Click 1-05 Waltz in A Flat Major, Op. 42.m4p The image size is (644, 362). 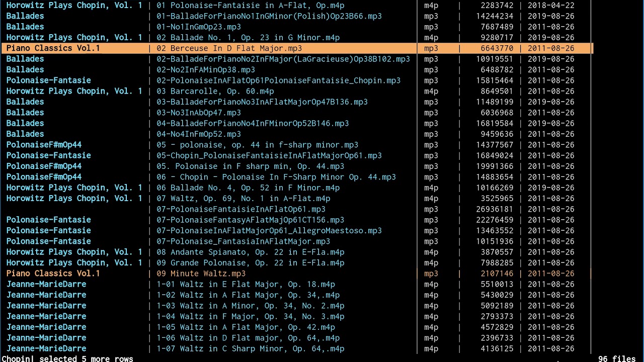[x=246, y=327]
